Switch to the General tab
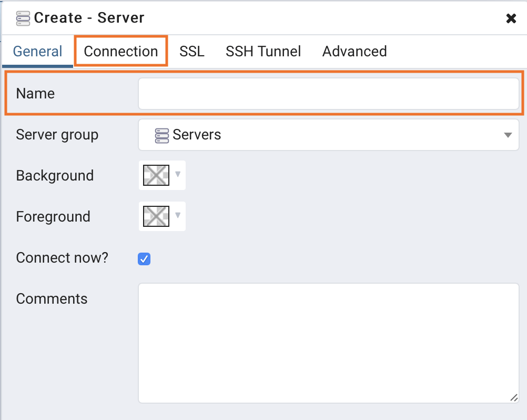The width and height of the screenshot is (527, 420). point(38,52)
